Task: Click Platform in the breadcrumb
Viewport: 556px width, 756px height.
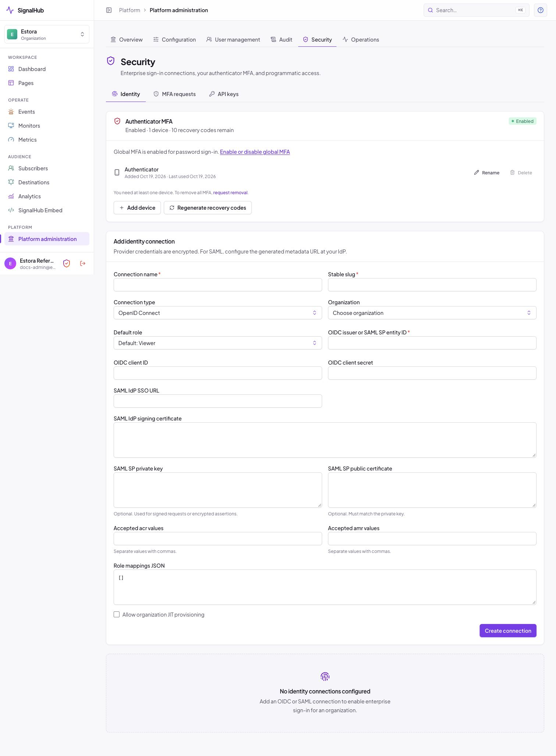Action: click(129, 10)
